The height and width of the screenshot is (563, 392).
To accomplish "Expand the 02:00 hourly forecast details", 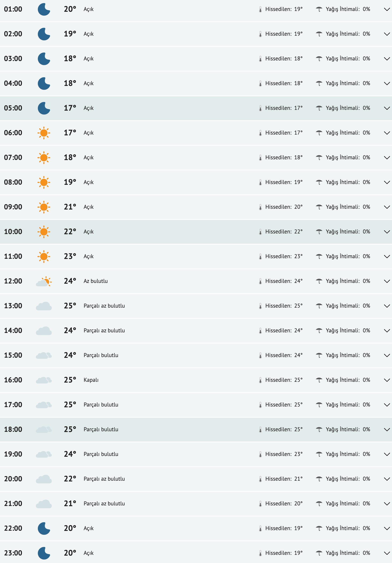I will tap(387, 34).
